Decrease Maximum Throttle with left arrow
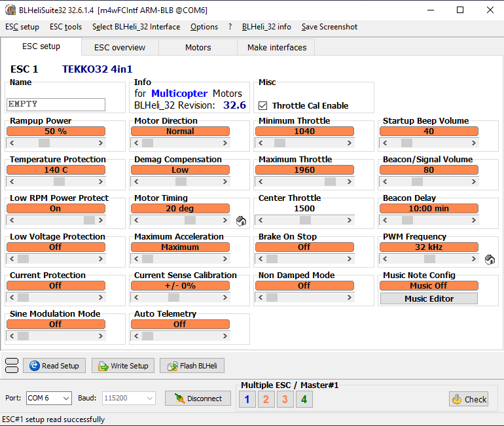Screen dimensions: 504x426 [261, 181]
